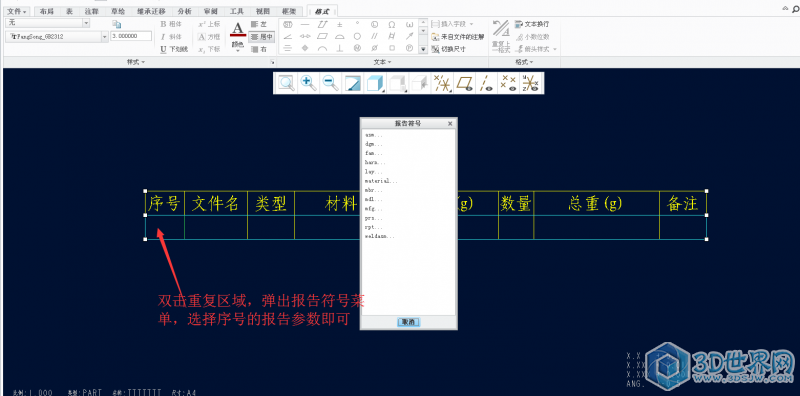Click the symbol palette up arrow
The width and height of the screenshot is (800, 396).
pos(422,22)
